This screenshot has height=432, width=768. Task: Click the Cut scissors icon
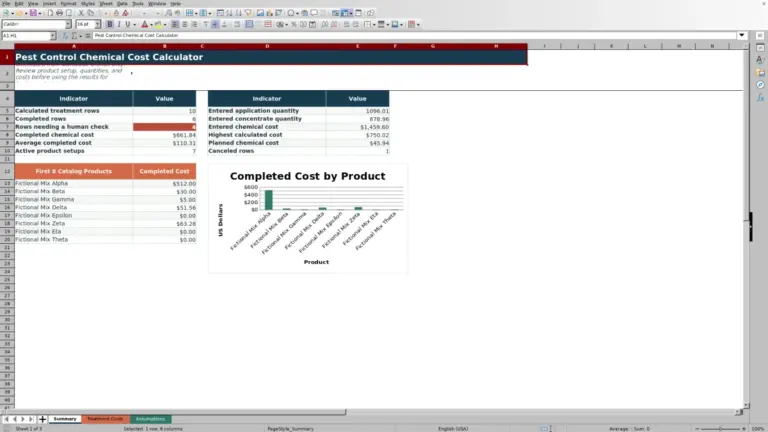81,13
